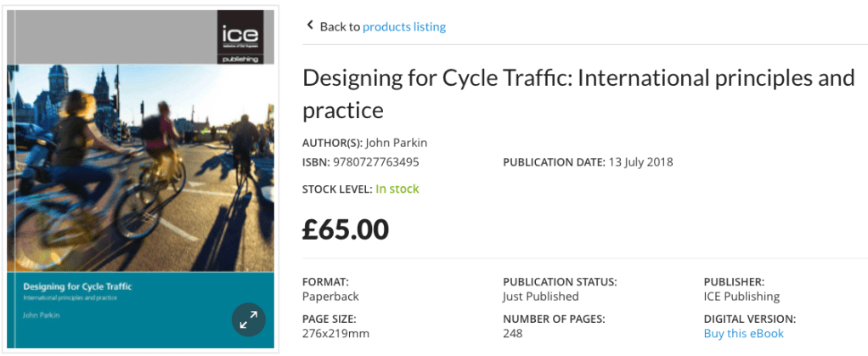Click the ICE Publishing publisher name
The image size is (868, 356).
741,297
